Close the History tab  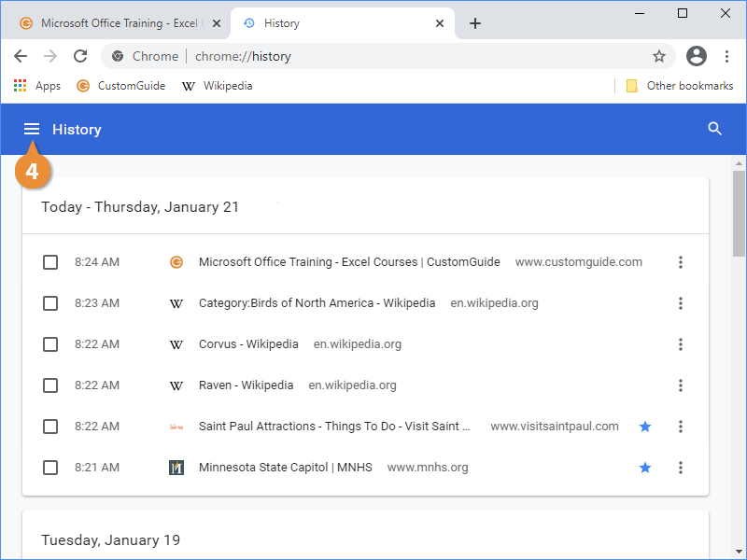point(440,23)
